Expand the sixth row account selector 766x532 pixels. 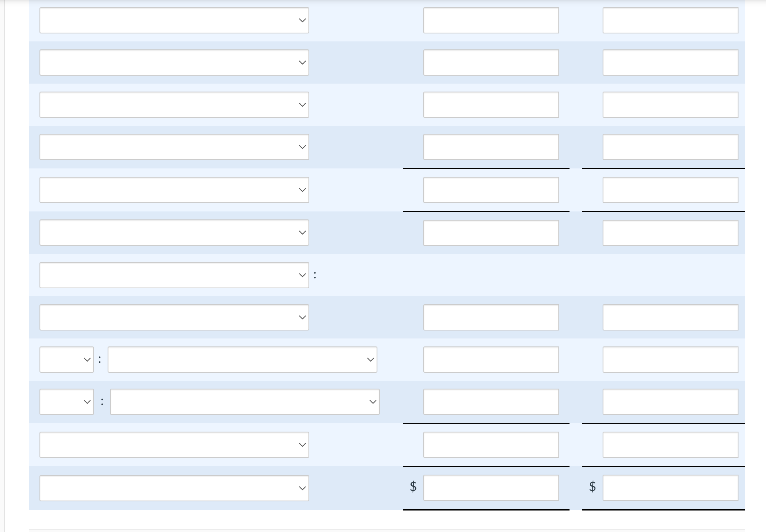coord(174,232)
